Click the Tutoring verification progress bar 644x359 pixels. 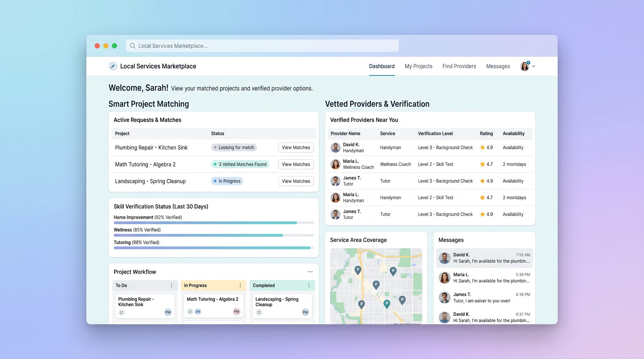(213, 248)
